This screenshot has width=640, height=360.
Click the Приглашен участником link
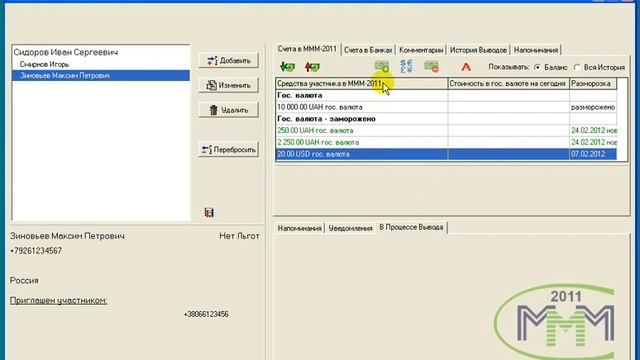tap(58, 300)
